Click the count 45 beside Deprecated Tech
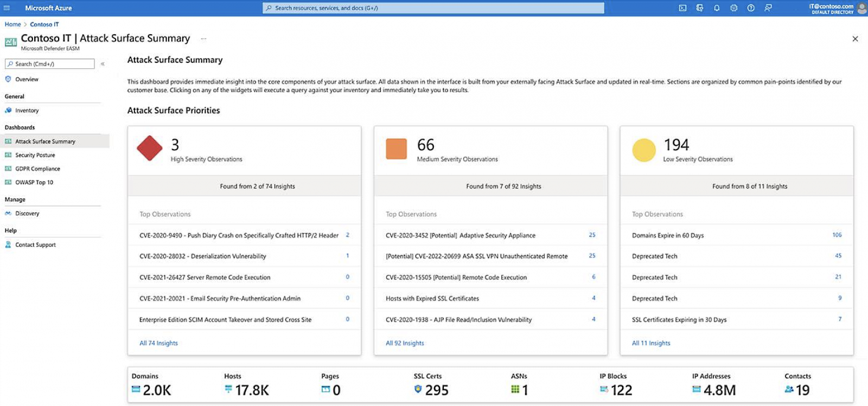Viewport: 868px width, 406px height. (838, 255)
